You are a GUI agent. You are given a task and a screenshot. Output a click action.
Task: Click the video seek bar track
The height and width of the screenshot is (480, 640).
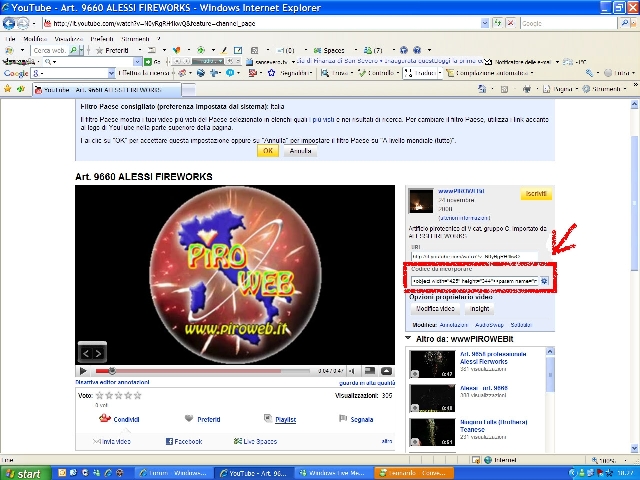(x=202, y=371)
